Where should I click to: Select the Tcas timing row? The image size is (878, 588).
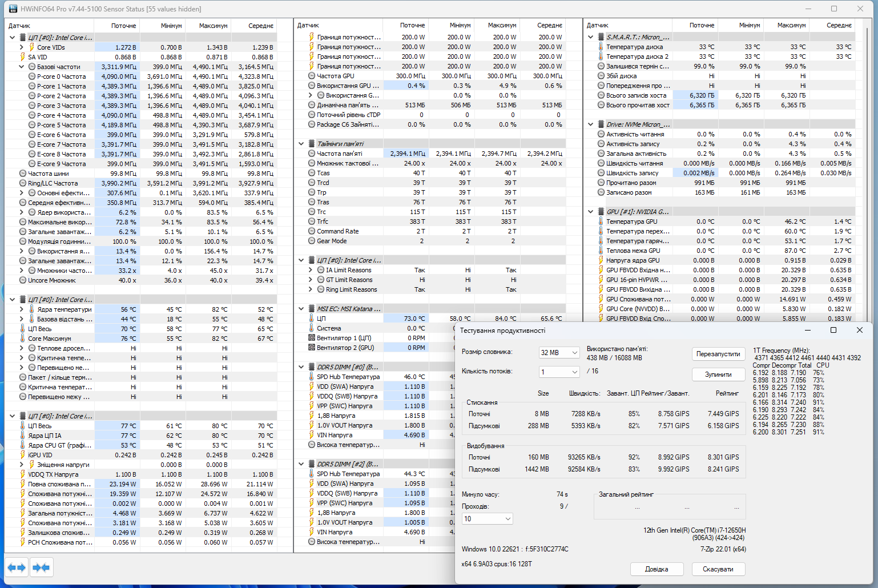tap(429, 173)
